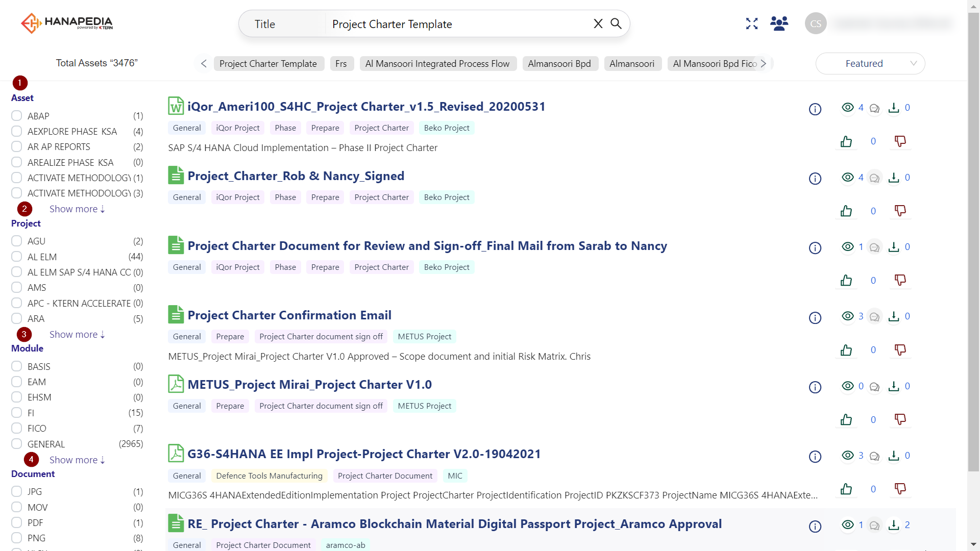980x551 pixels.
Task: Tick the AGU project checkbox
Action: (x=17, y=241)
